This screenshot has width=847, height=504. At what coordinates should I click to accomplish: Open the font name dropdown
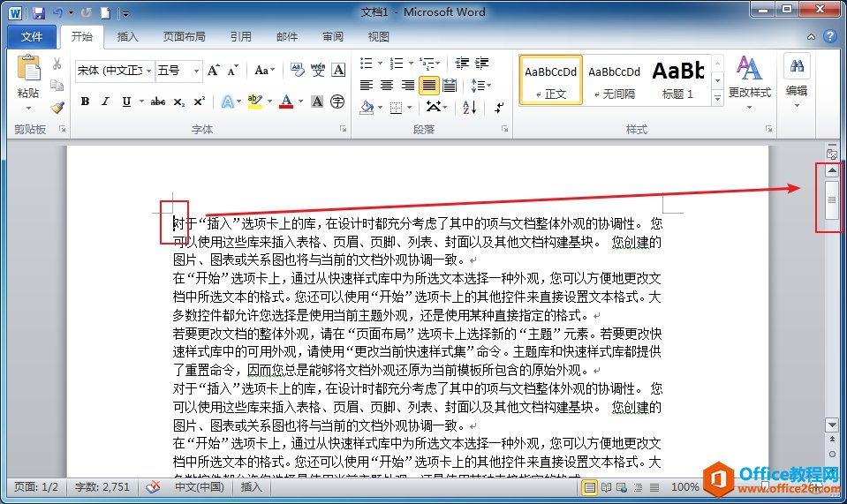pos(149,71)
